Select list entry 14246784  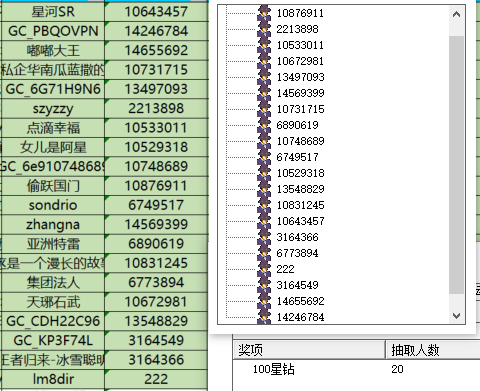(300, 317)
